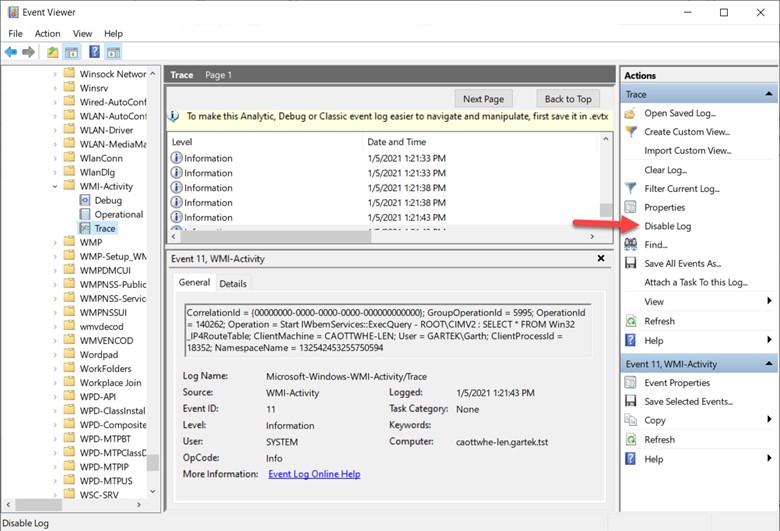Open the Action menu in the menu bar
The height and width of the screenshot is (531, 780).
pos(47,33)
